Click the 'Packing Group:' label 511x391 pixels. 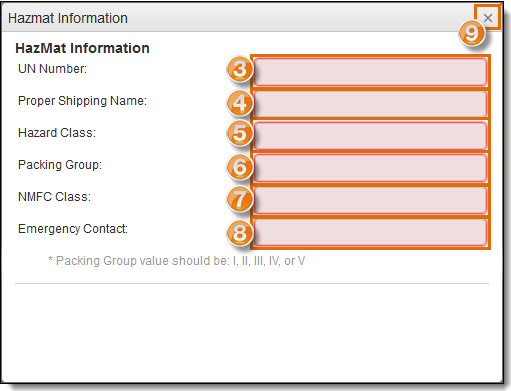60,165
